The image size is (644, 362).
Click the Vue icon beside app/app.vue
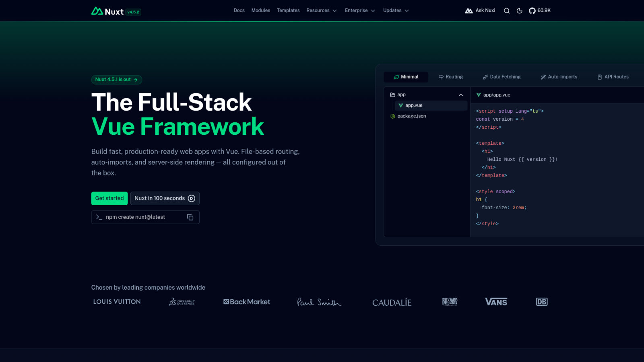479,95
